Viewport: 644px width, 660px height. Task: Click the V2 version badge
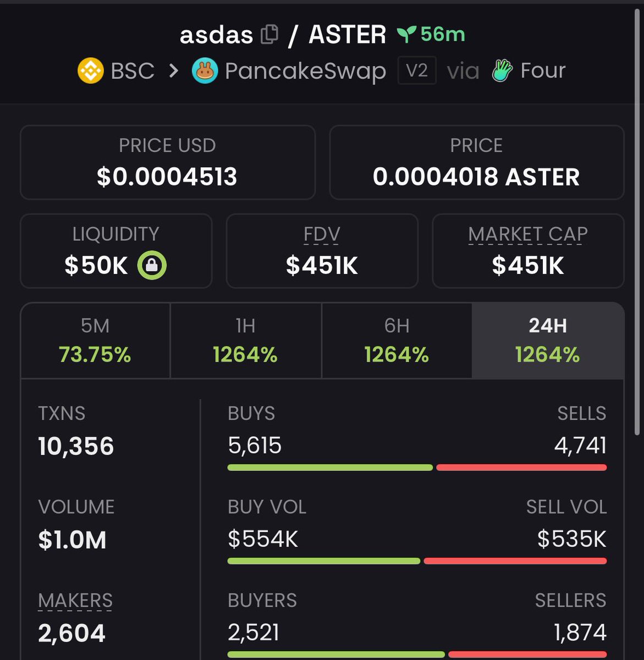pos(417,71)
